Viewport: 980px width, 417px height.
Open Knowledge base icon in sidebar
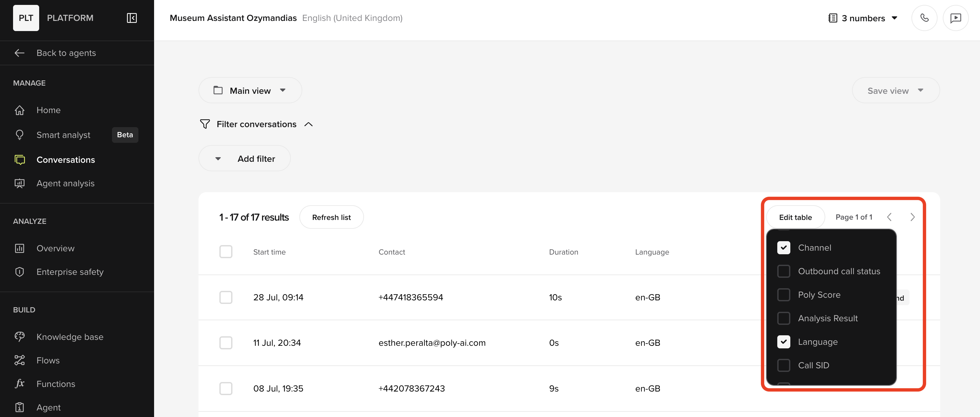pos(19,337)
